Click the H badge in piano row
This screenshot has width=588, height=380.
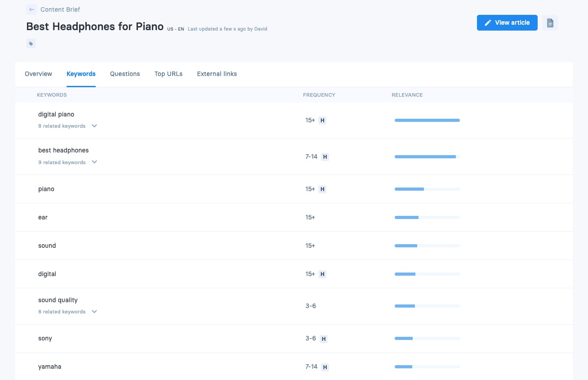click(x=322, y=189)
